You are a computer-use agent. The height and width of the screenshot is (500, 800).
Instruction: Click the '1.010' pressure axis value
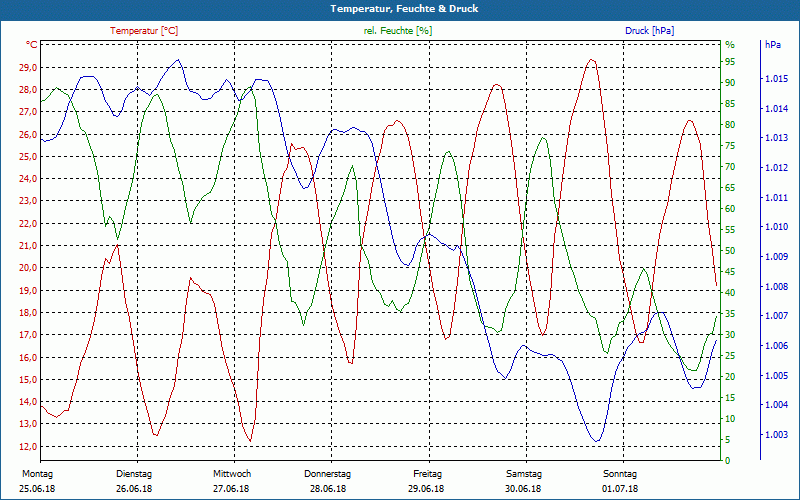click(x=776, y=227)
